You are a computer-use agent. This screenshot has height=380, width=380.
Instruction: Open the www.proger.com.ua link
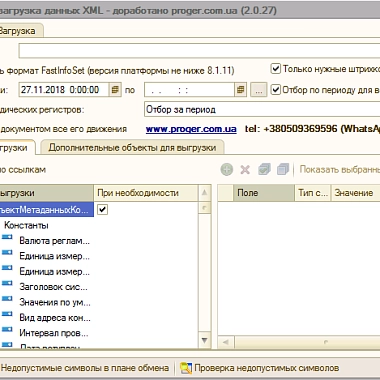coord(191,129)
